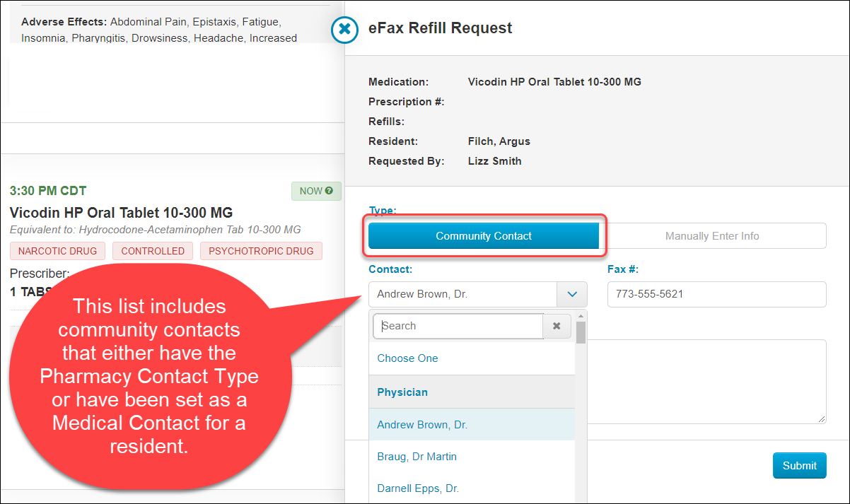
Task: Click the eFax Refill Request title
Action: [441, 28]
